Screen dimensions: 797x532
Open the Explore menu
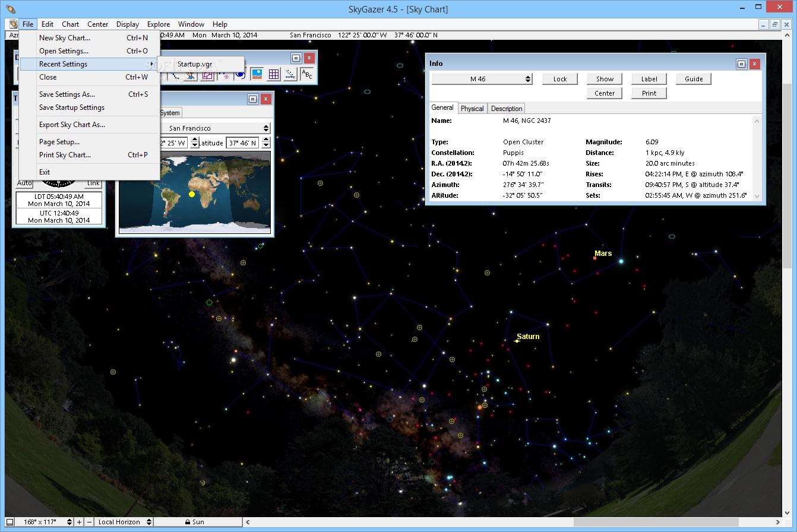(x=159, y=24)
